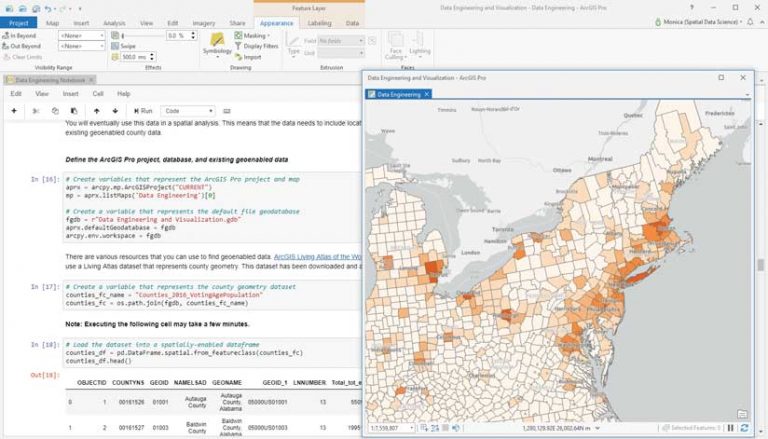768x439 pixels.
Task: Click the New Project icon in quick access toolbar
Action: 9,8
